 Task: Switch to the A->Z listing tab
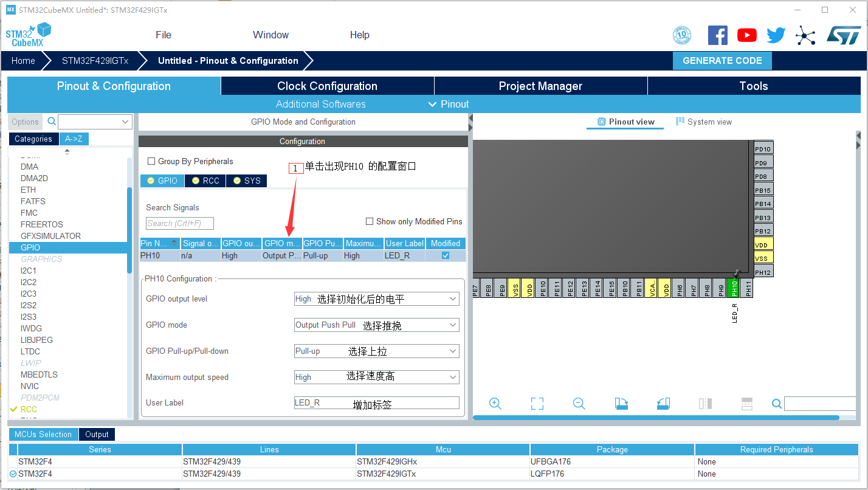[x=74, y=139]
